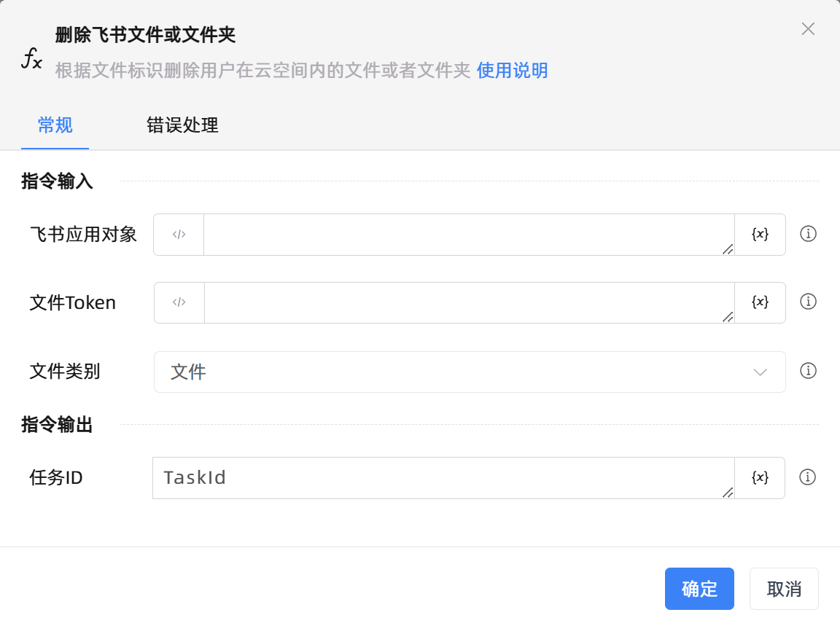Click the 删除飞书文件或文件夹 title
The height and width of the screenshot is (631, 840).
pyautogui.click(x=145, y=35)
